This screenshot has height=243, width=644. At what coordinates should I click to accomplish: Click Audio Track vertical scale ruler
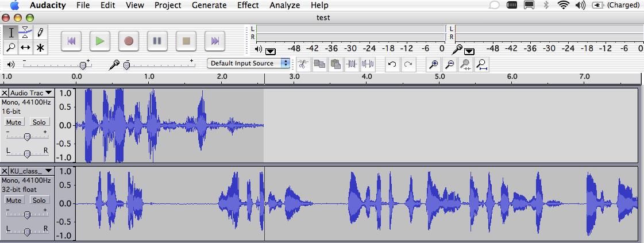[x=65, y=125]
